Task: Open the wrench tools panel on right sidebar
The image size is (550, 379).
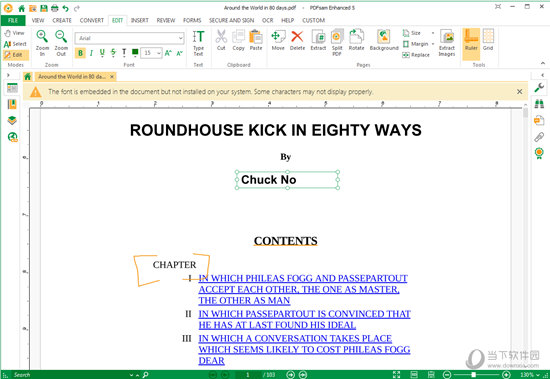Action: (x=539, y=87)
